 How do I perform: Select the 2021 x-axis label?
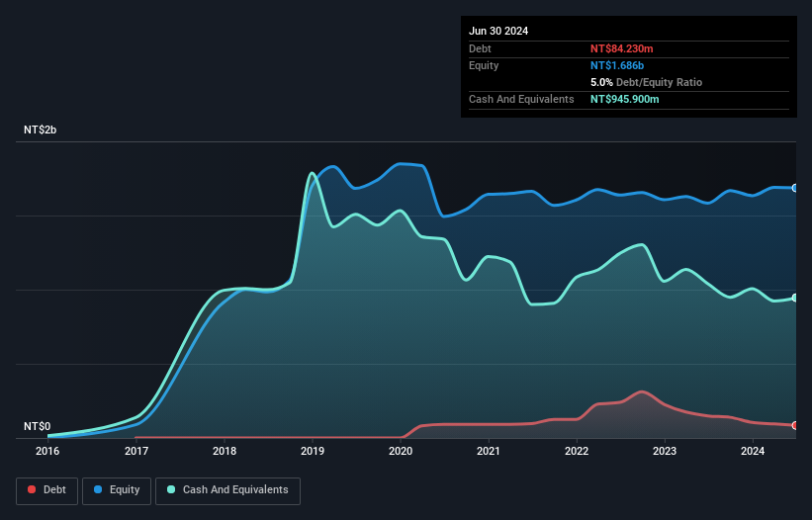pyautogui.click(x=489, y=451)
